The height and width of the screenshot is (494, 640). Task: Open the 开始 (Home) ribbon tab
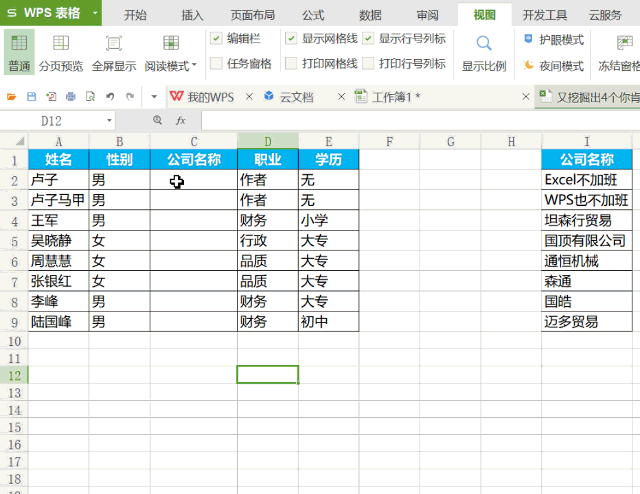(x=136, y=15)
